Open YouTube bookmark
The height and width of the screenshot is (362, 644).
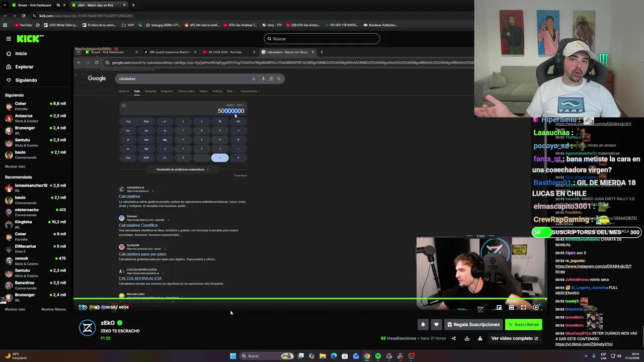(23, 25)
